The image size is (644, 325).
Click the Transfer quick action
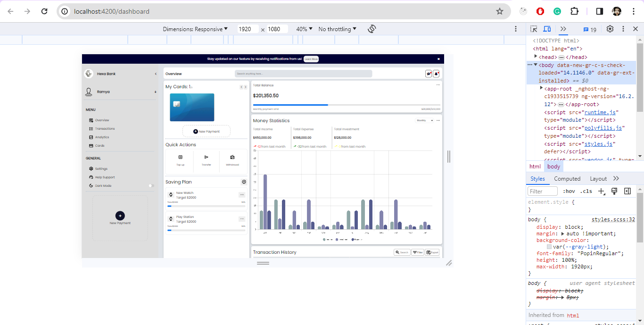[206, 160]
